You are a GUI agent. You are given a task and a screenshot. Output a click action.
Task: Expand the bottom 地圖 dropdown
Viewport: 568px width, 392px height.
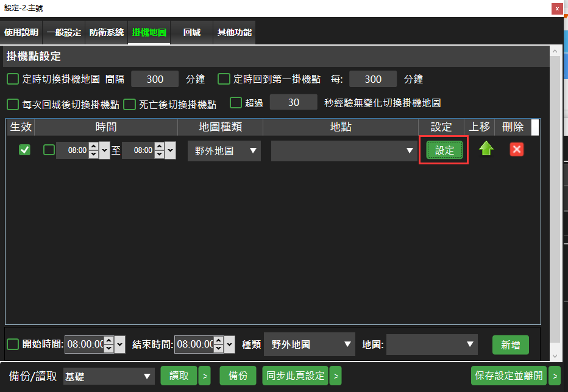[431, 344]
